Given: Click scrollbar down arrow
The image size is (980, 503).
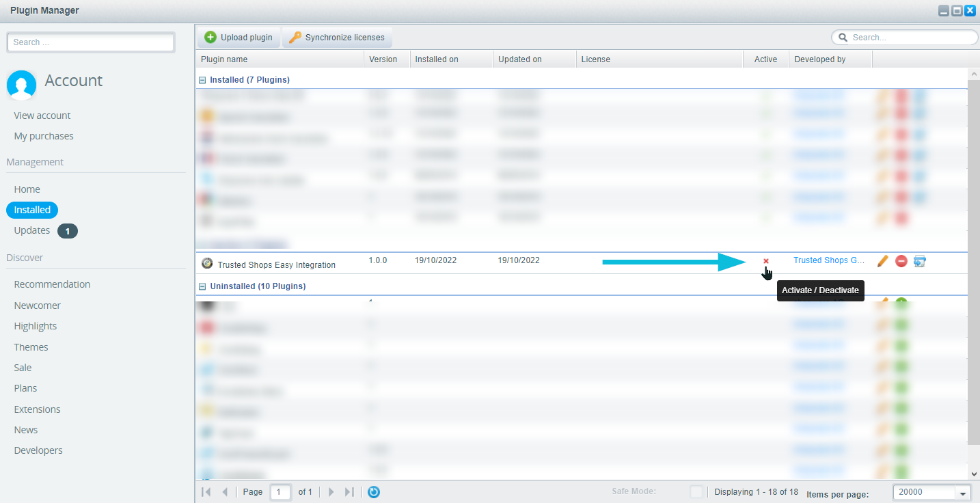Looking at the screenshot, I should pos(974,474).
